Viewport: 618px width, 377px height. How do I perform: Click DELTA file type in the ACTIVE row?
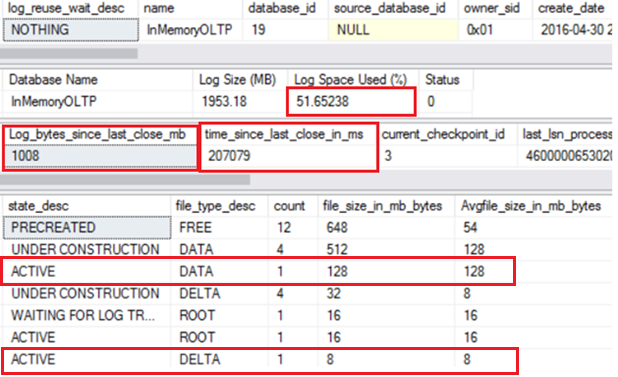pyautogui.click(x=199, y=360)
